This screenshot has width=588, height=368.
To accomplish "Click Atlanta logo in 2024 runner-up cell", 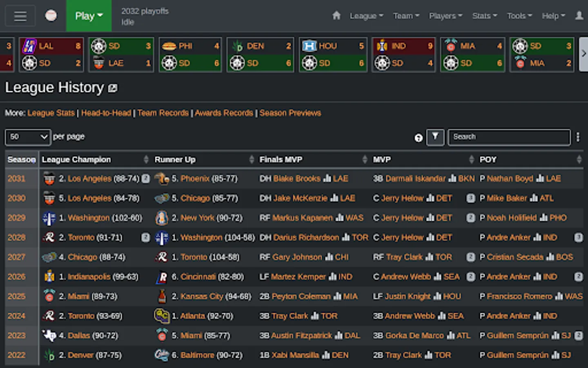I will [162, 316].
